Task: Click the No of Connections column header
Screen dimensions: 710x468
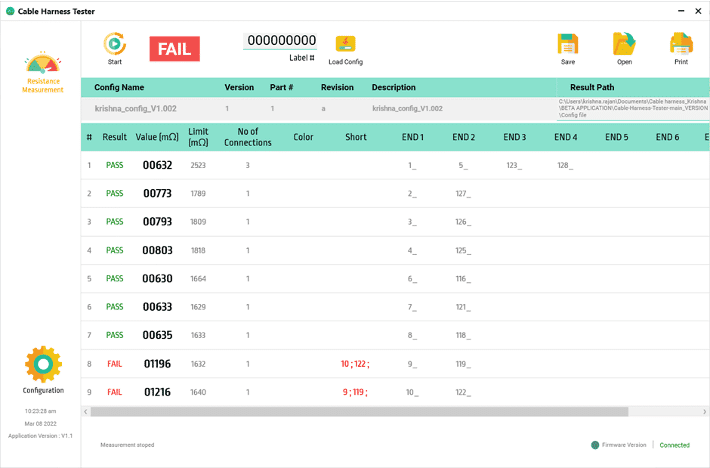Action: pyautogui.click(x=248, y=137)
